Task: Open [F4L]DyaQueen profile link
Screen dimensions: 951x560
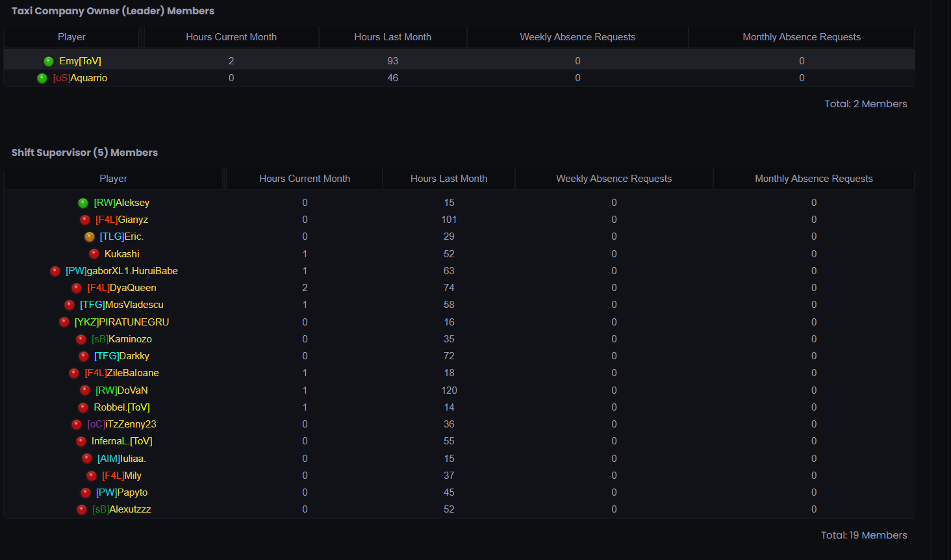Action: [121, 288]
